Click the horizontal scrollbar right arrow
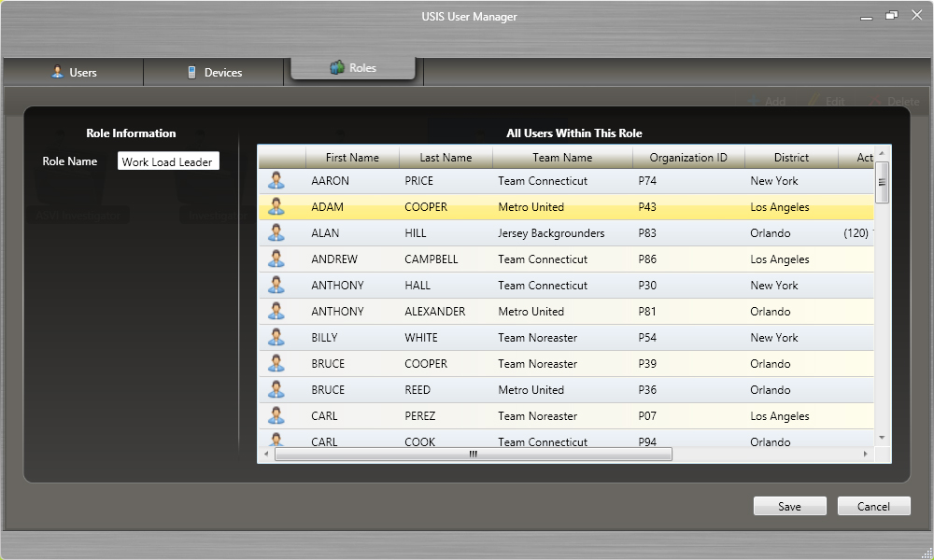Image resolution: width=934 pixels, height=560 pixels. click(x=866, y=455)
